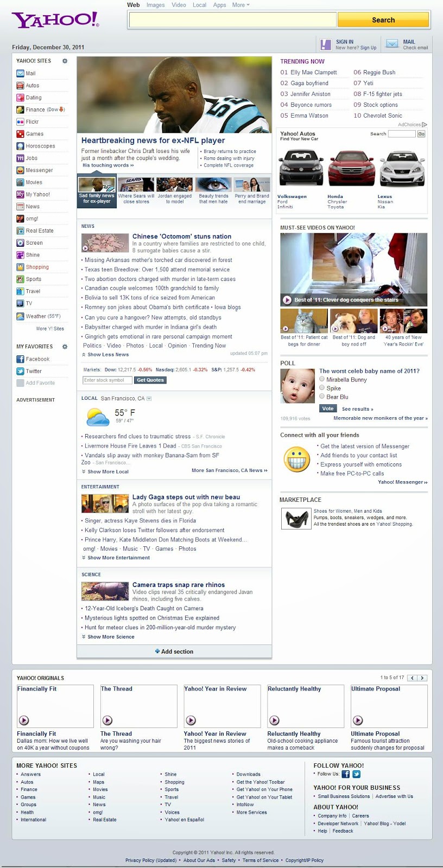Click the Real Estate sidebar icon
Image resolution: width=443 pixels, height=868 pixels.
pos(20,231)
